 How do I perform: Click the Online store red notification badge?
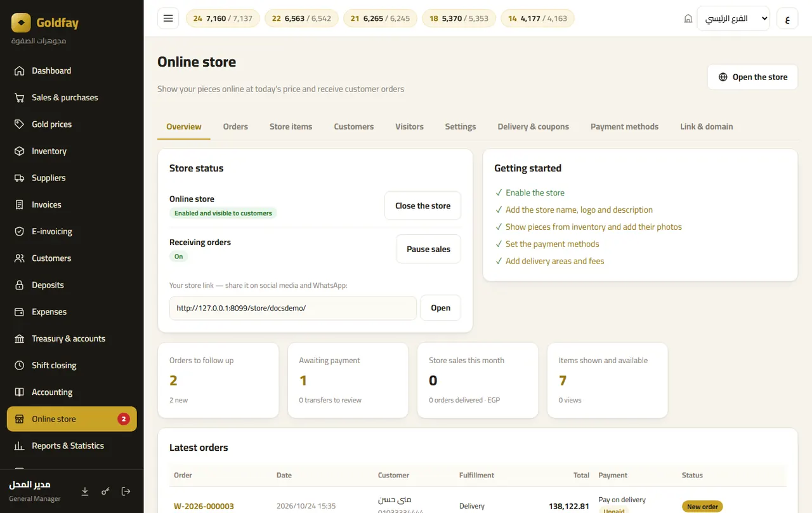pyautogui.click(x=124, y=419)
